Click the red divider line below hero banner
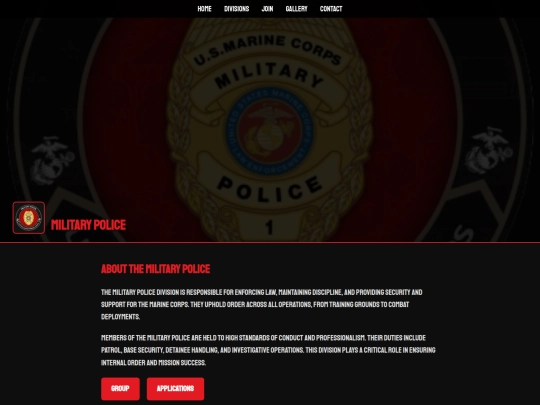Screen dimensions: 540x405 pyautogui.click(x=270, y=242)
